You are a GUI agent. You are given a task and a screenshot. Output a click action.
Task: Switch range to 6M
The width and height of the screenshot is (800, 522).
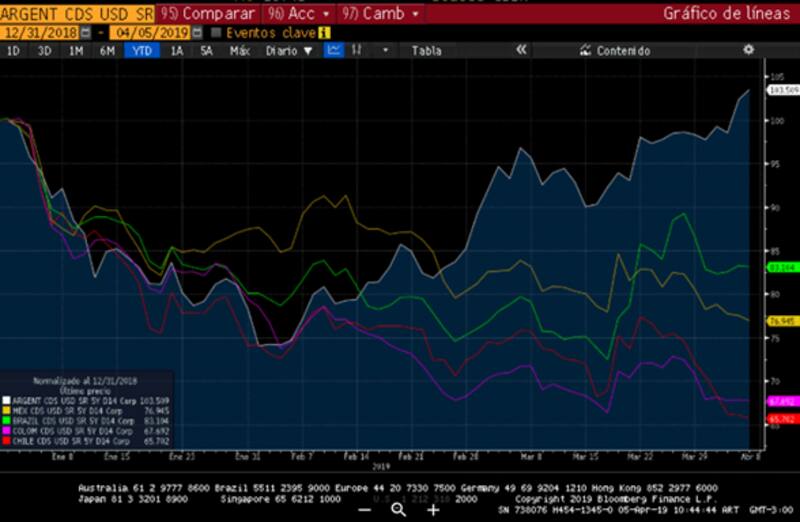pos(106,50)
